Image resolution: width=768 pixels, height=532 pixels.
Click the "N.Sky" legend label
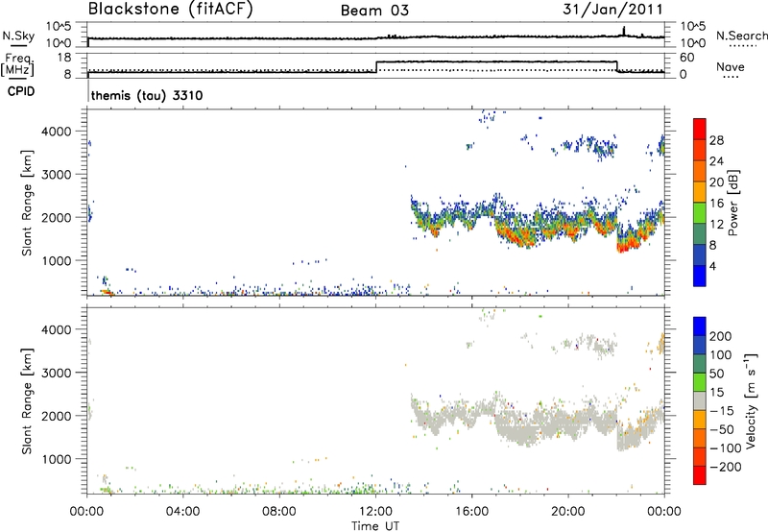tap(18, 36)
